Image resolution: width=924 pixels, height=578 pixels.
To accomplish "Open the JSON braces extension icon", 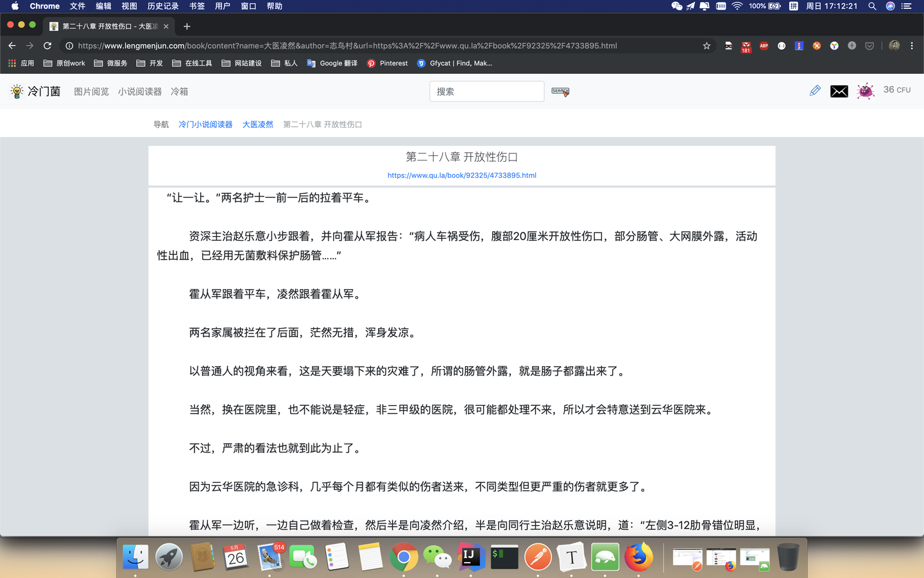I will 782,46.
